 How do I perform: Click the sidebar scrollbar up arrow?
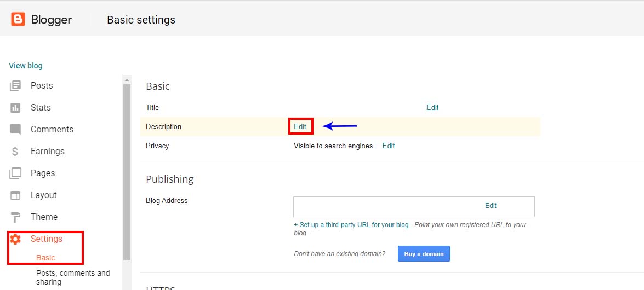coord(127,79)
